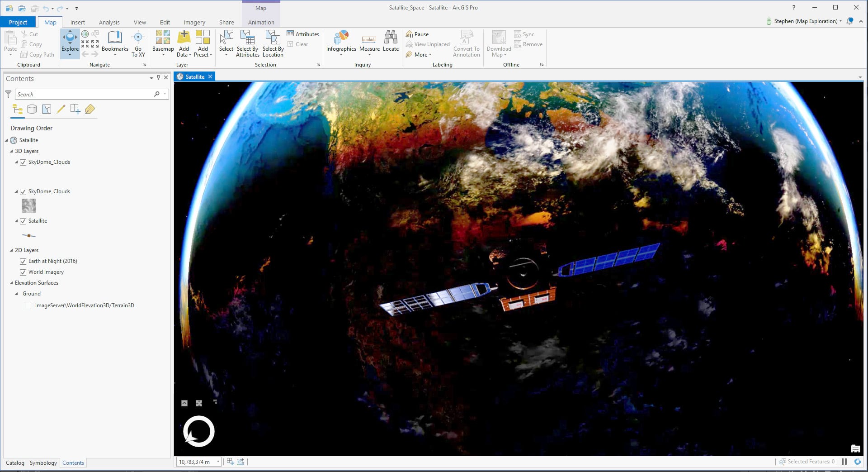Open the More labeling dropdown
Image resolution: width=868 pixels, height=472 pixels.
[419, 55]
